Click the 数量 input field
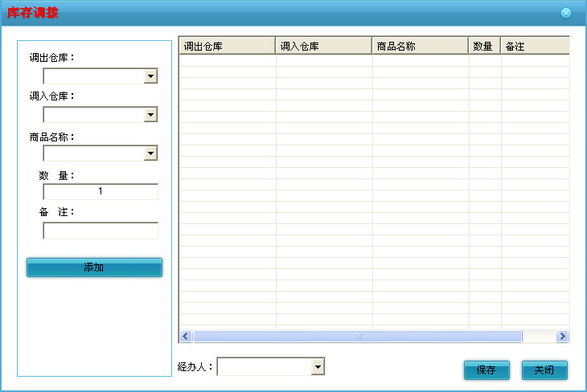587x392 pixels. [x=101, y=191]
